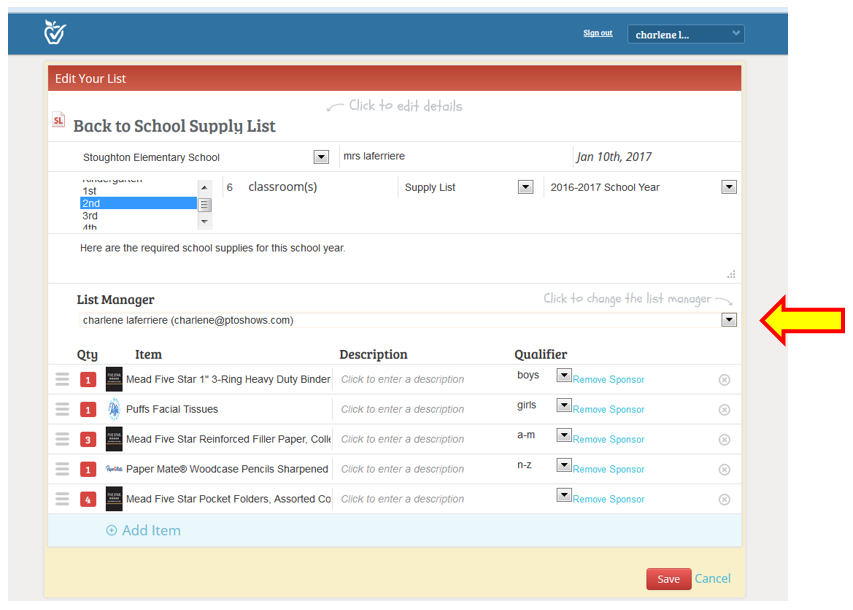The image size is (853, 610).
Task: Save the supply list
Action: coord(669,579)
